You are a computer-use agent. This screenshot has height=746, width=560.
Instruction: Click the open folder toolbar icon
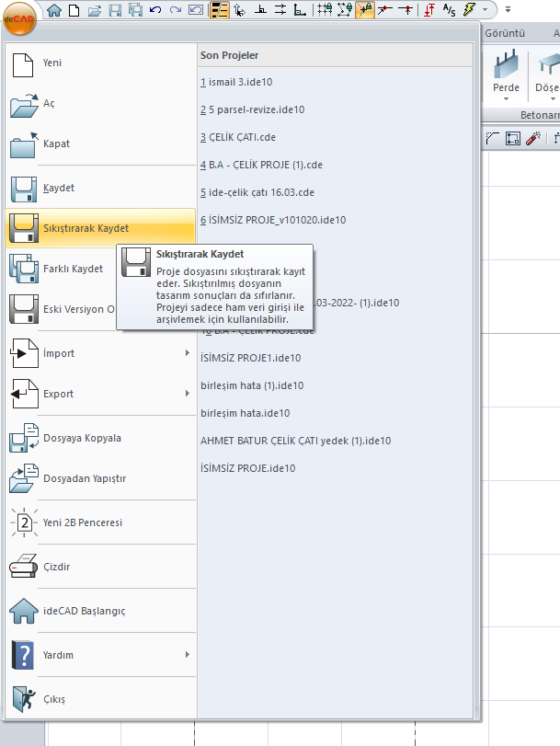95,10
